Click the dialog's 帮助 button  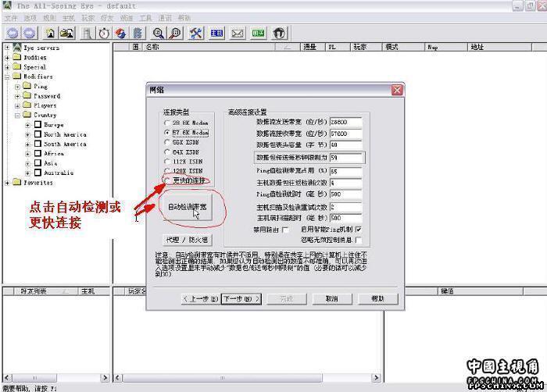[x=377, y=299]
